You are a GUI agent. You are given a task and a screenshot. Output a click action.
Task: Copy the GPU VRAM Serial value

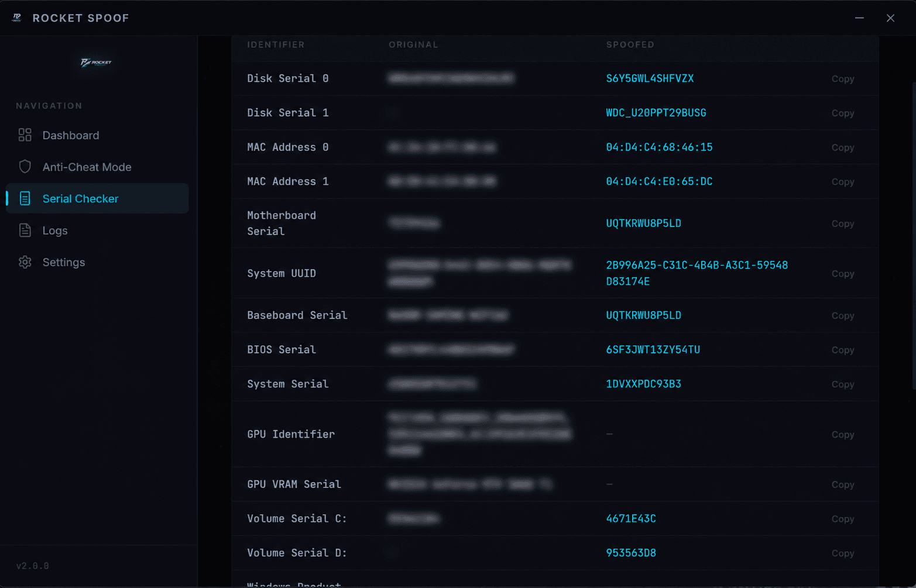click(x=843, y=484)
